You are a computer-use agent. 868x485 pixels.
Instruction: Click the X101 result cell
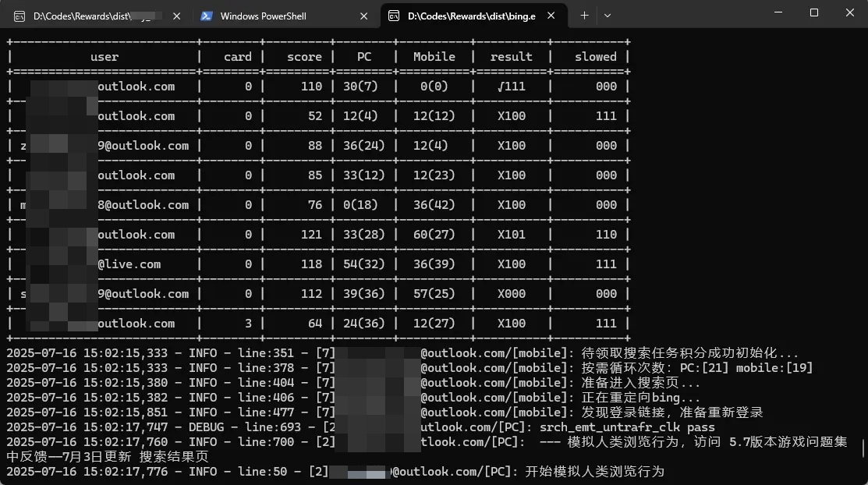(x=511, y=234)
